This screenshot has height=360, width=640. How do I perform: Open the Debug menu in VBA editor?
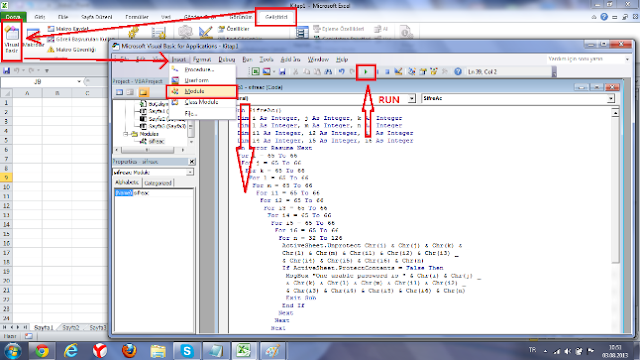coord(227,60)
